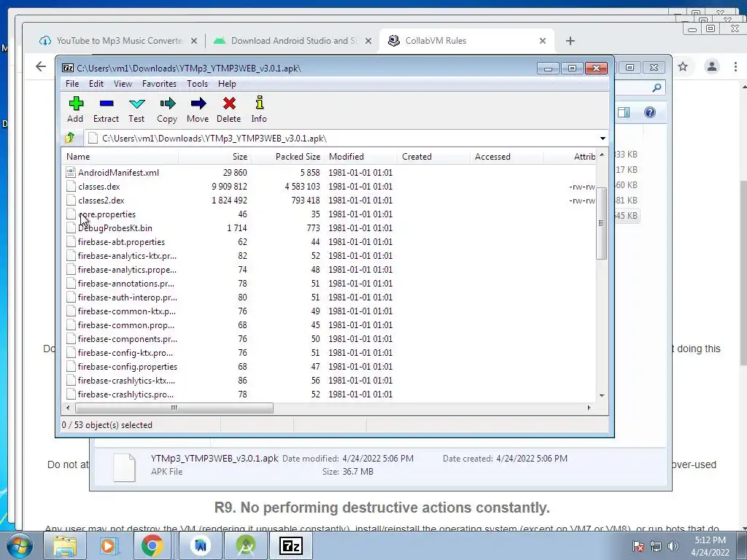747x560 pixels.
Task: Select the classes.dex file row
Action: [329, 187]
